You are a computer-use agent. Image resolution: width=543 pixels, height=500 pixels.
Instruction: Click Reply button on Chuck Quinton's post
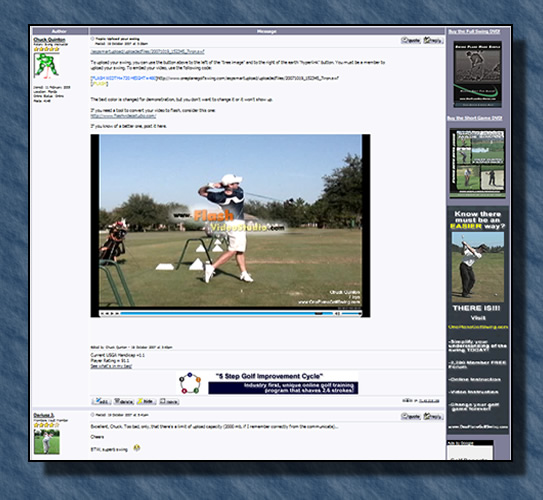point(433,41)
